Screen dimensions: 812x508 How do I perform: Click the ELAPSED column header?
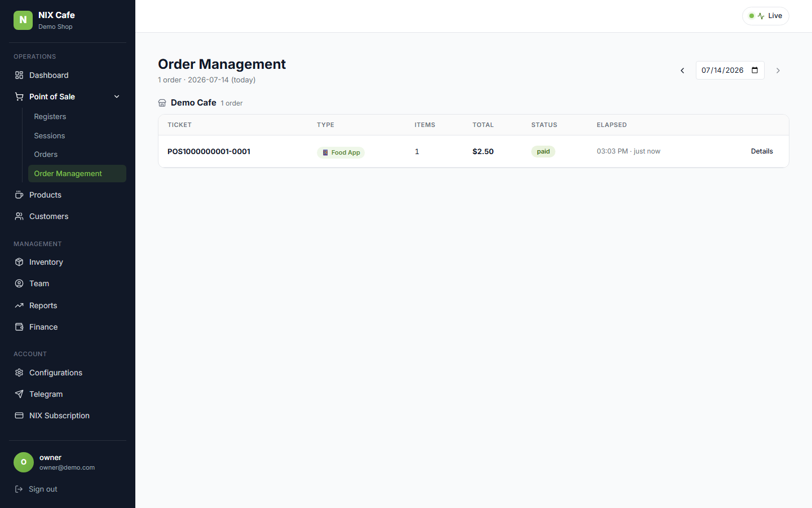pos(612,125)
